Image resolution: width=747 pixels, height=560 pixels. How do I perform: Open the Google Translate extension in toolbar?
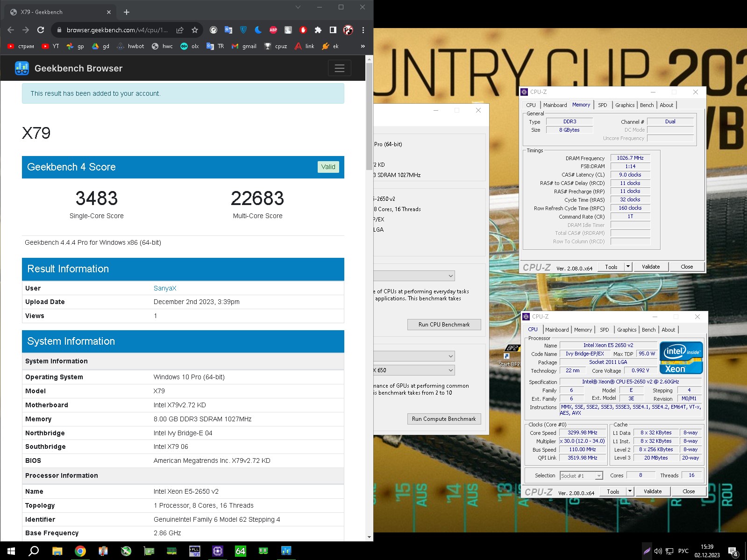coord(228,30)
